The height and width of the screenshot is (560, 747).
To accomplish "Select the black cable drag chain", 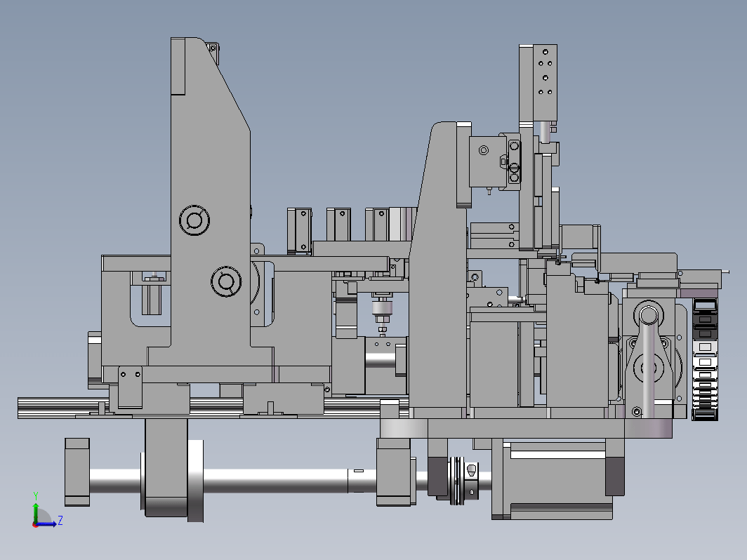I will click(x=705, y=359).
